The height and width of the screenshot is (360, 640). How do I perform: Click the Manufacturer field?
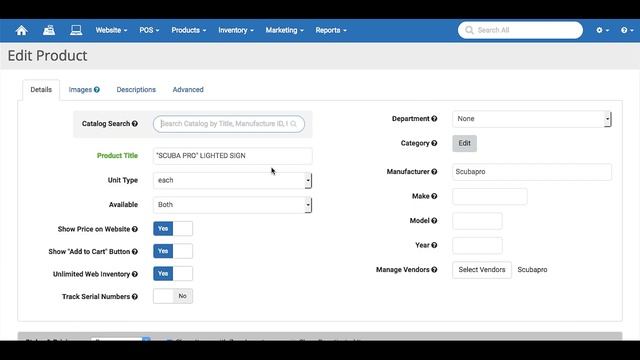(x=532, y=172)
